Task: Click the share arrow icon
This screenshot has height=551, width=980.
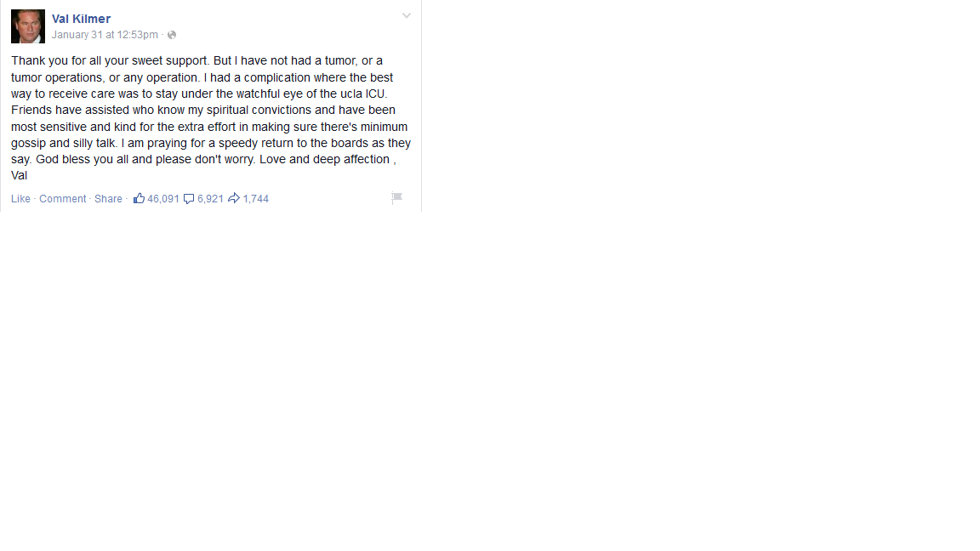Action: pos(234,198)
